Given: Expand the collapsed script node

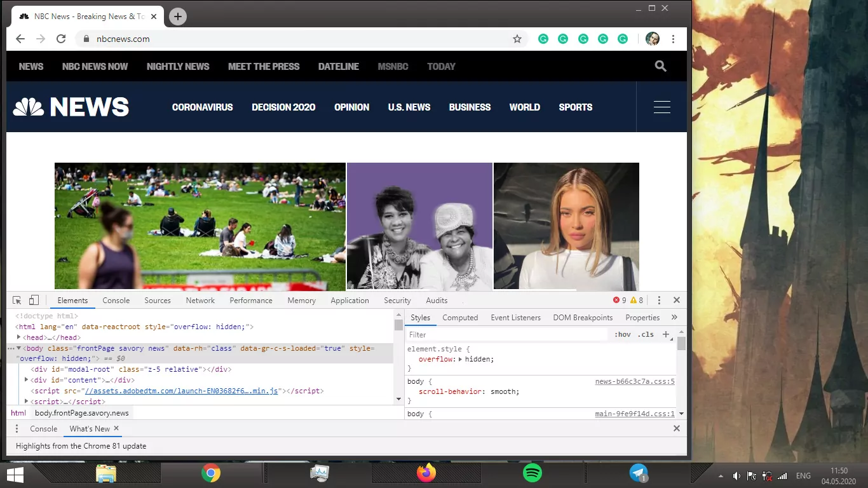Looking at the screenshot, I should 27,402.
